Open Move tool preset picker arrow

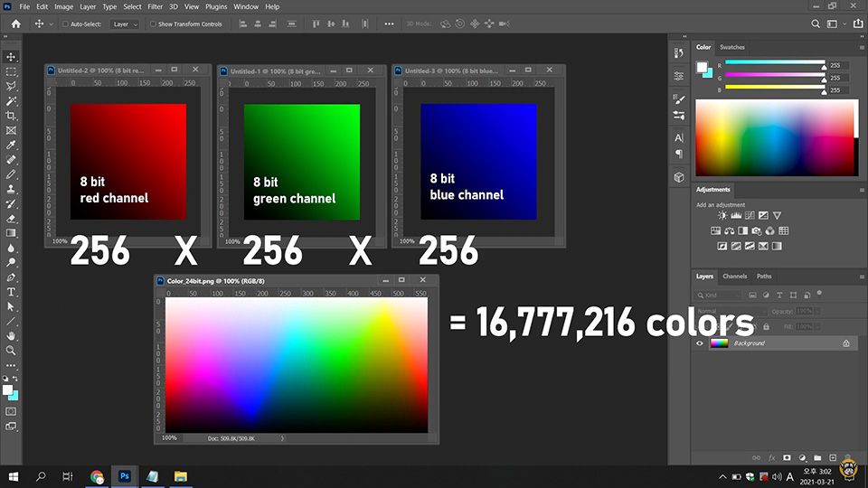(51, 24)
